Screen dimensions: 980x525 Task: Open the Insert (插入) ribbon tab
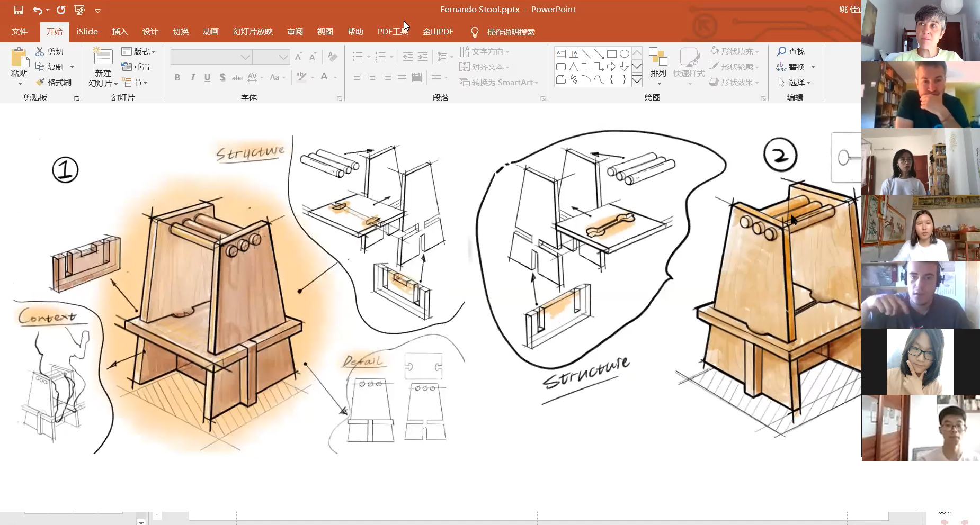click(120, 32)
